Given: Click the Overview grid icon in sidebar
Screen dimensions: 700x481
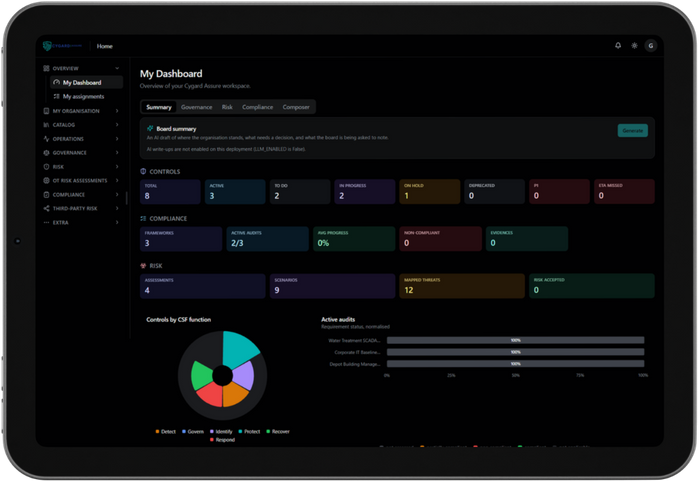Looking at the screenshot, I should [46, 68].
